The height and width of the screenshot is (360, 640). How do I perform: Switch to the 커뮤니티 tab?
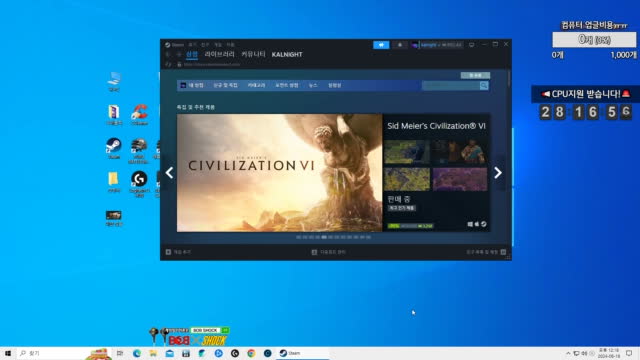coord(253,54)
